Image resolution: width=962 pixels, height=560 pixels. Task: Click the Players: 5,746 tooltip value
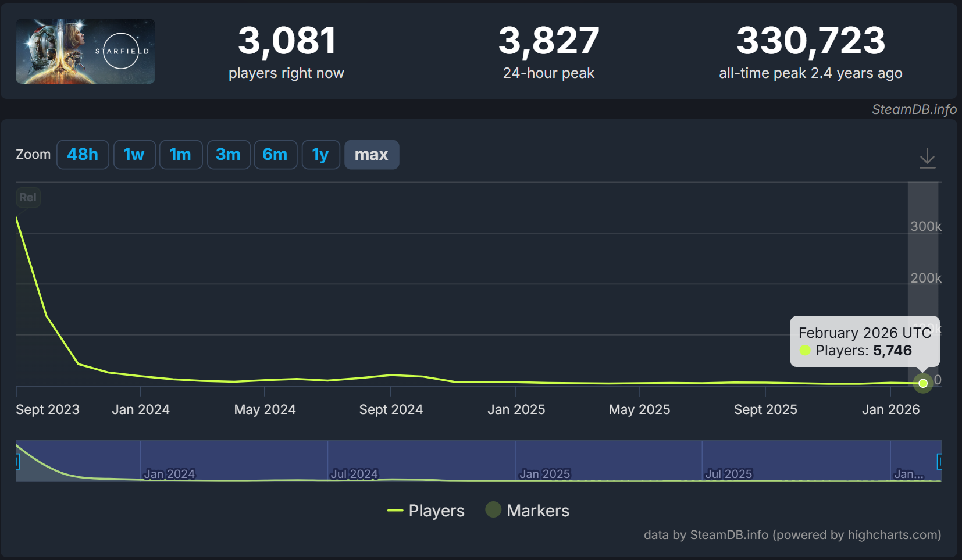click(864, 350)
